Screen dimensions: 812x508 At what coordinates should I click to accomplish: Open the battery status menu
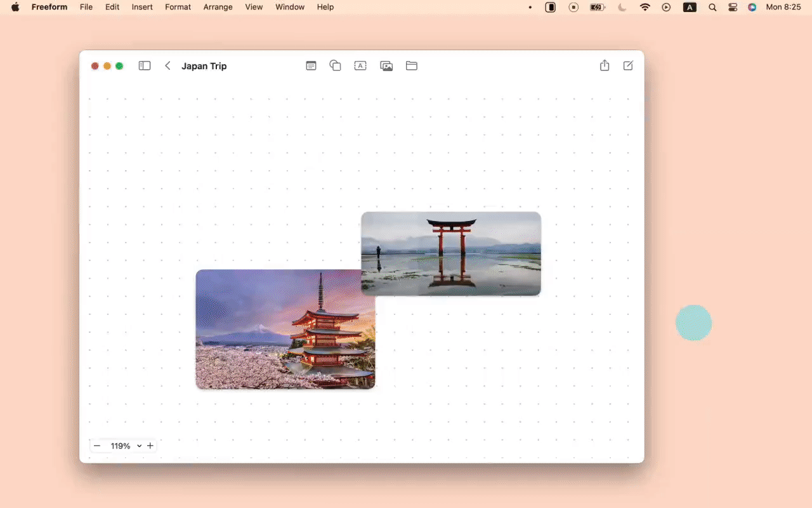click(597, 8)
